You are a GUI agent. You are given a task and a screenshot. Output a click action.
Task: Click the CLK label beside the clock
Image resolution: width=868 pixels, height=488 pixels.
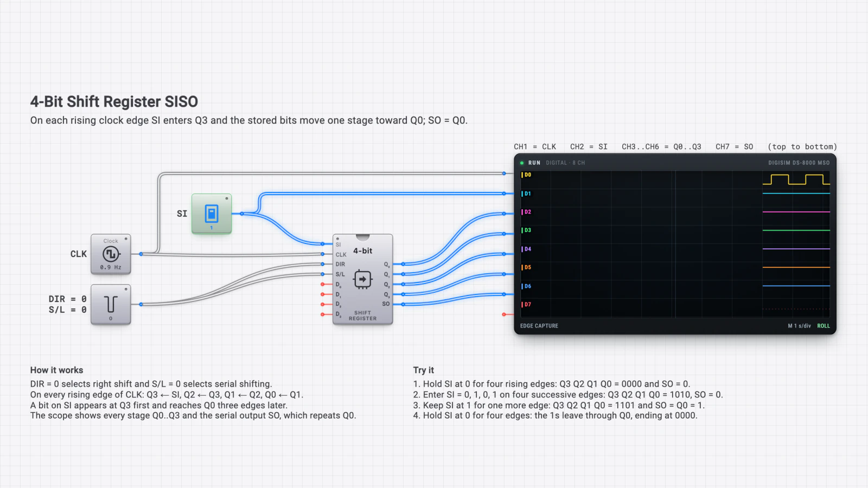79,254
